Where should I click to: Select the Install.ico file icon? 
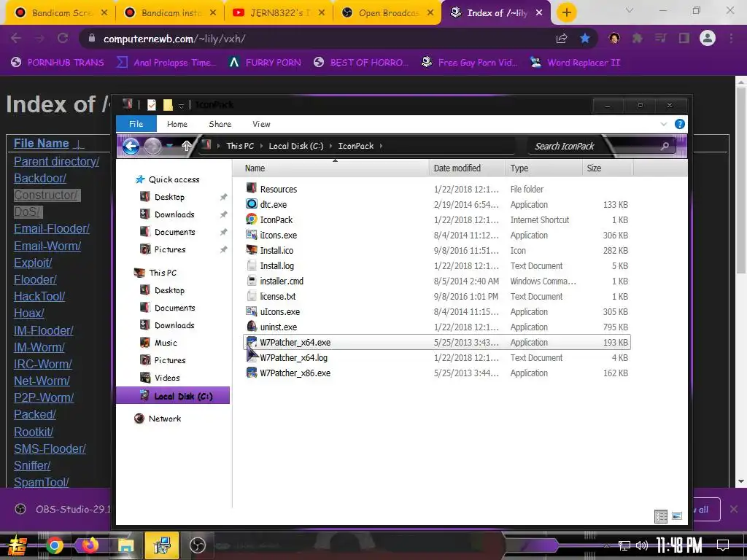tap(252, 250)
